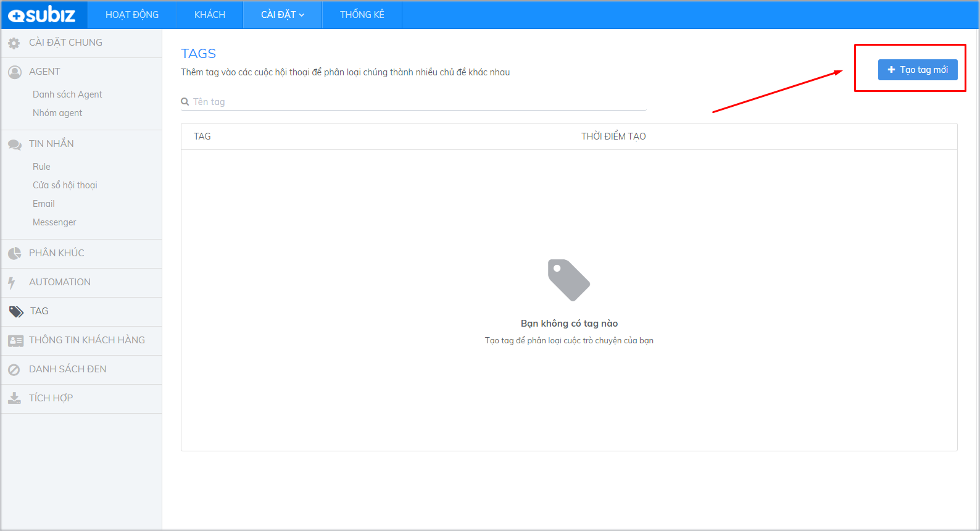This screenshot has height=531, width=980.
Task: Click the Subiz logo
Action: (x=42, y=15)
